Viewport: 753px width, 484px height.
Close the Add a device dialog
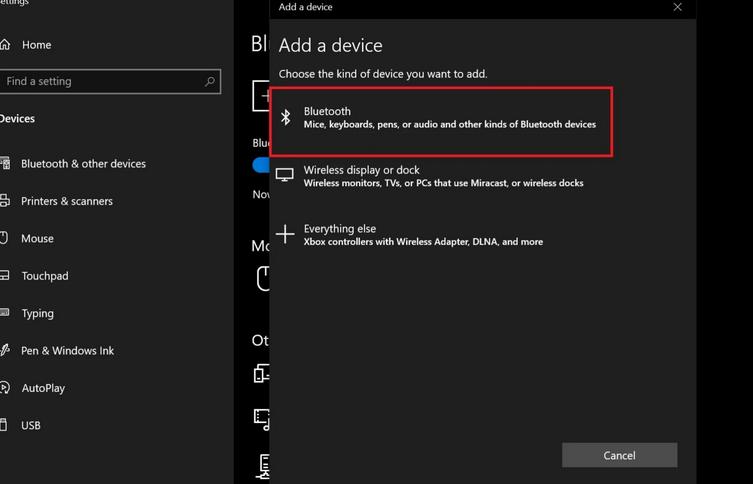(x=677, y=7)
